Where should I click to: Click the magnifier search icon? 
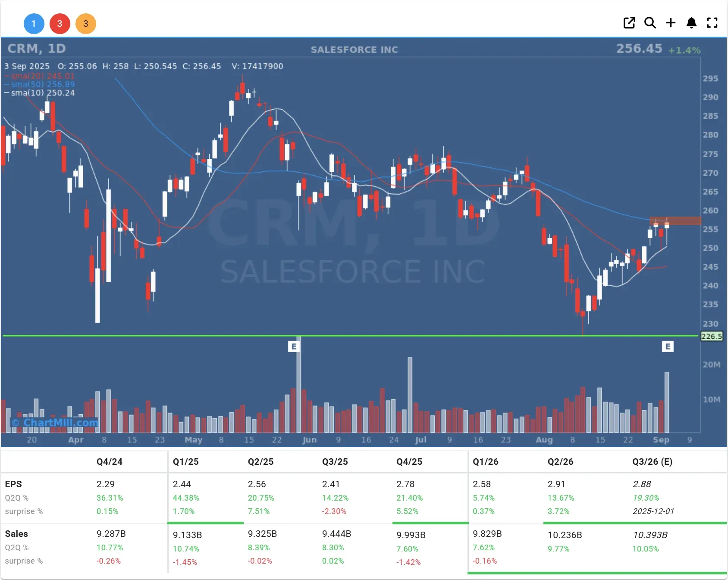[x=650, y=23]
